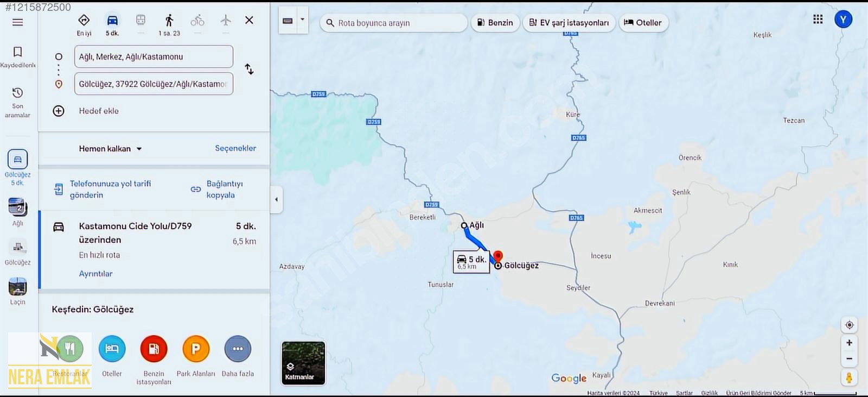Open the Kaydedilenler saved places
868x397 pixels.
coord(17,56)
